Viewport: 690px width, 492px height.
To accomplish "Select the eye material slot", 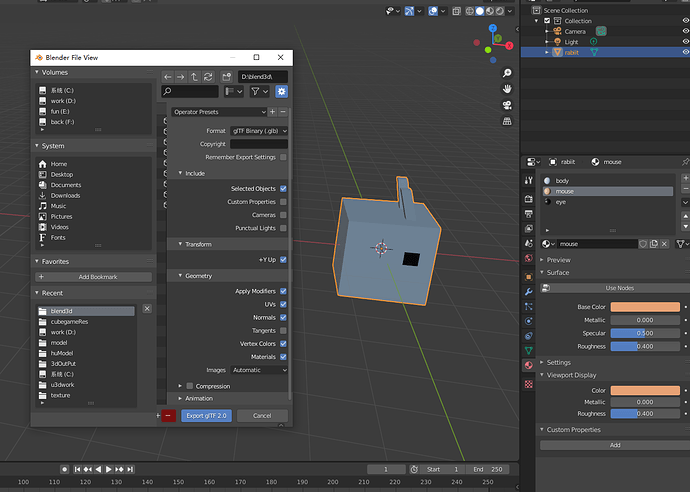I will (x=561, y=202).
